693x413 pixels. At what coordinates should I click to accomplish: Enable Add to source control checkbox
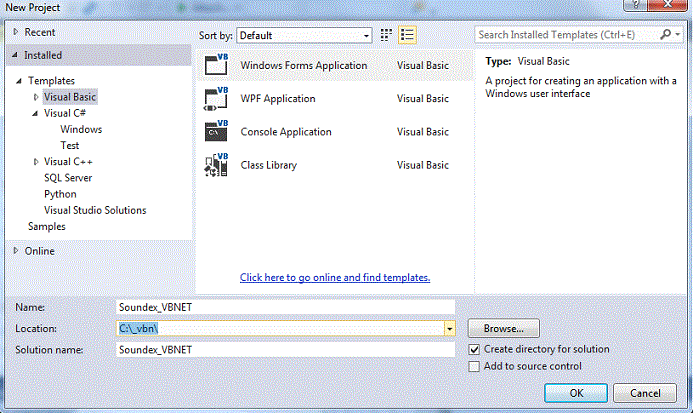click(474, 367)
